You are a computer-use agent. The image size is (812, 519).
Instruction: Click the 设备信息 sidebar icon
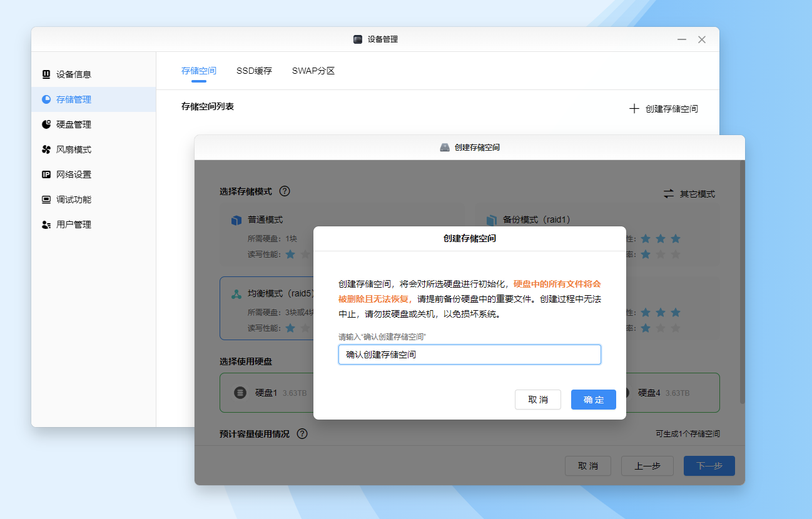[x=46, y=74]
